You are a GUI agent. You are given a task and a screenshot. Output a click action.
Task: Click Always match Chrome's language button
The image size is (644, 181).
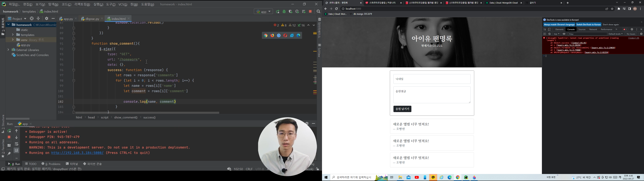tap(559, 25)
